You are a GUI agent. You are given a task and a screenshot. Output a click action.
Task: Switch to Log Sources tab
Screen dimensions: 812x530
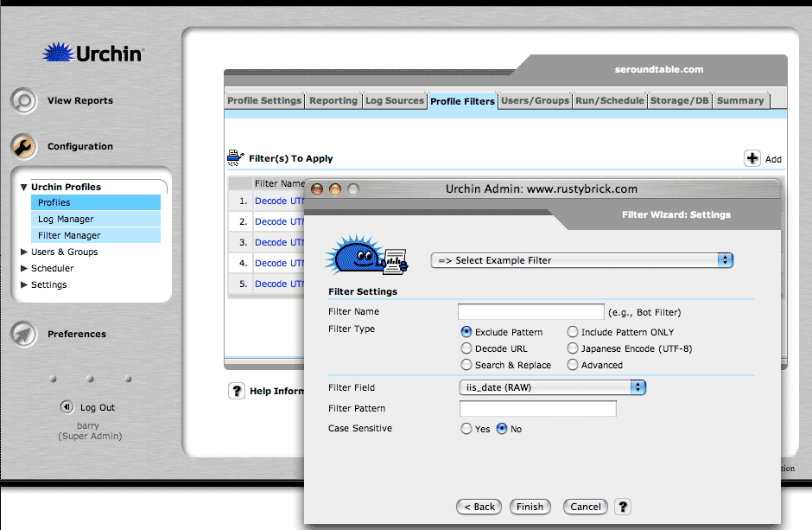click(395, 100)
